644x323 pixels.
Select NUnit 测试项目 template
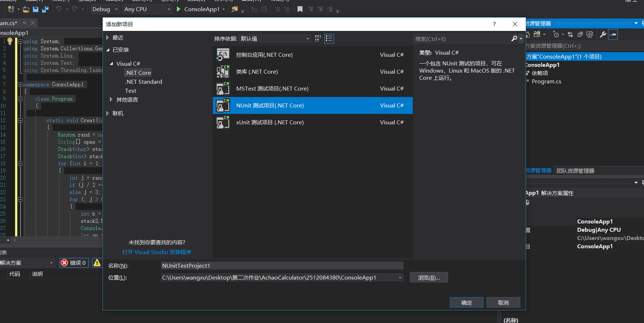point(313,106)
